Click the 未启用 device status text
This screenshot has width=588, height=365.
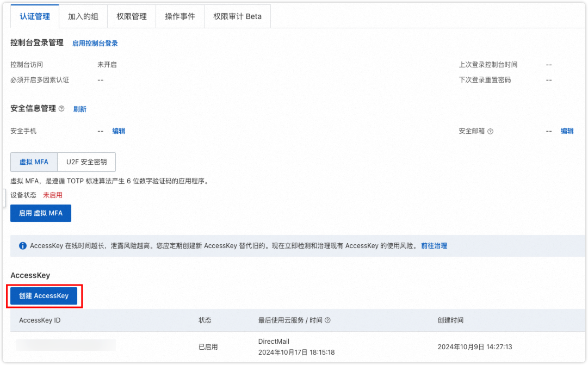[x=53, y=195]
